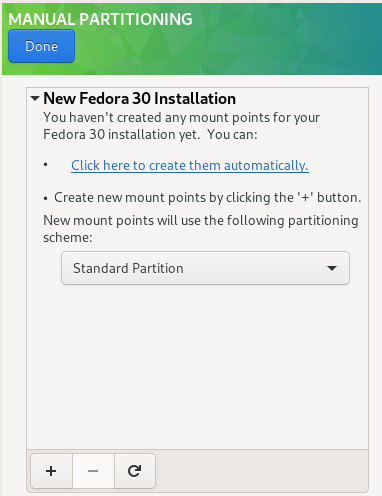The image size is (382, 496).
Task: Click the link to create mount points automatically
Action: (190, 165)
